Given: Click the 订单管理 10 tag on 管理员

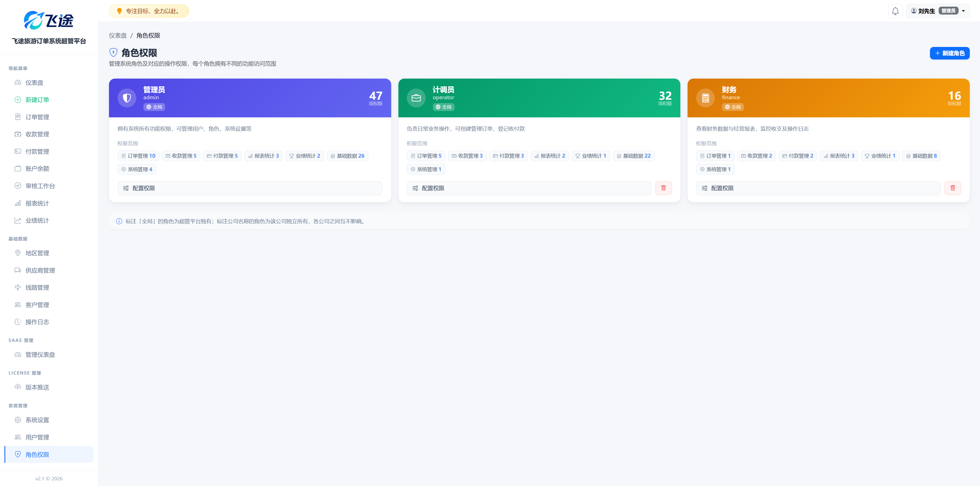Looking at the screenshot, I should pos(139,156).
